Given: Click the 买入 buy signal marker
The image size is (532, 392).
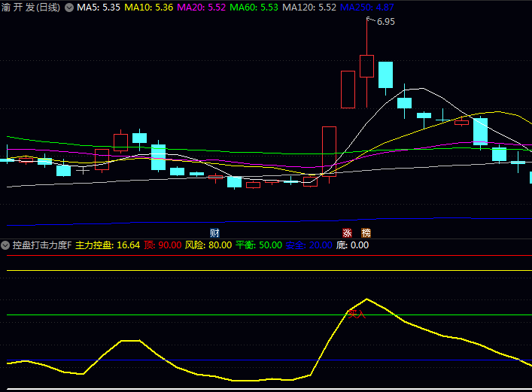Looking at the screenshot, I should [356, 313].
